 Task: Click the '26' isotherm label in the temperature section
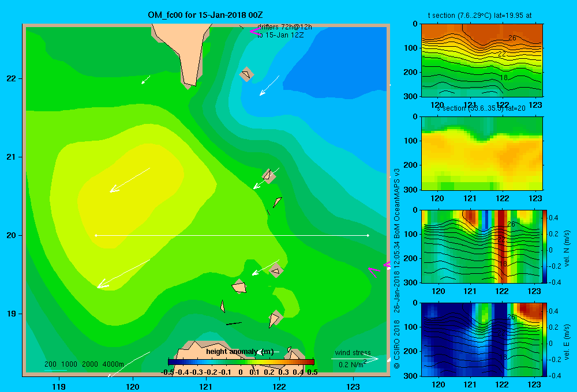point(512,37)
